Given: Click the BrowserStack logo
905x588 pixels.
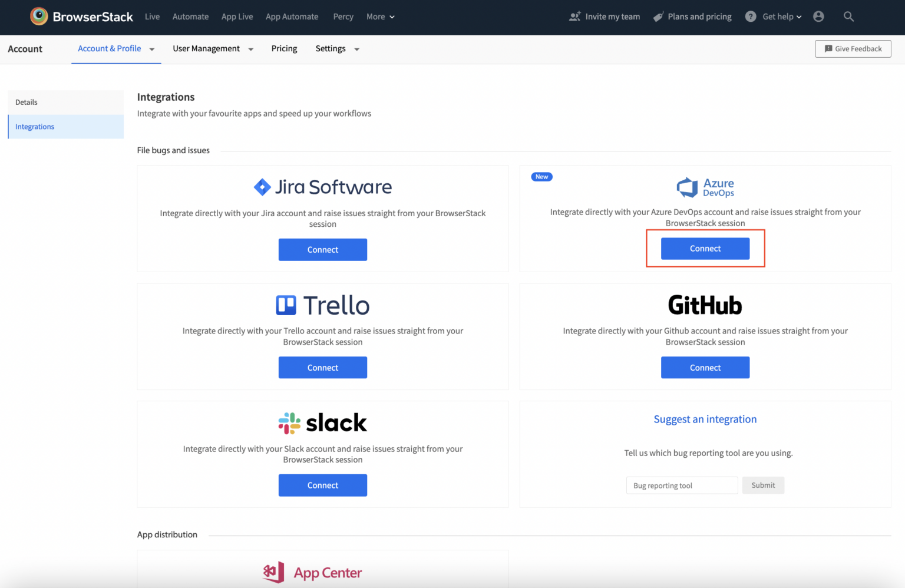Looking at the screenshot, I should pyautogui.click(x=81, y=16).
